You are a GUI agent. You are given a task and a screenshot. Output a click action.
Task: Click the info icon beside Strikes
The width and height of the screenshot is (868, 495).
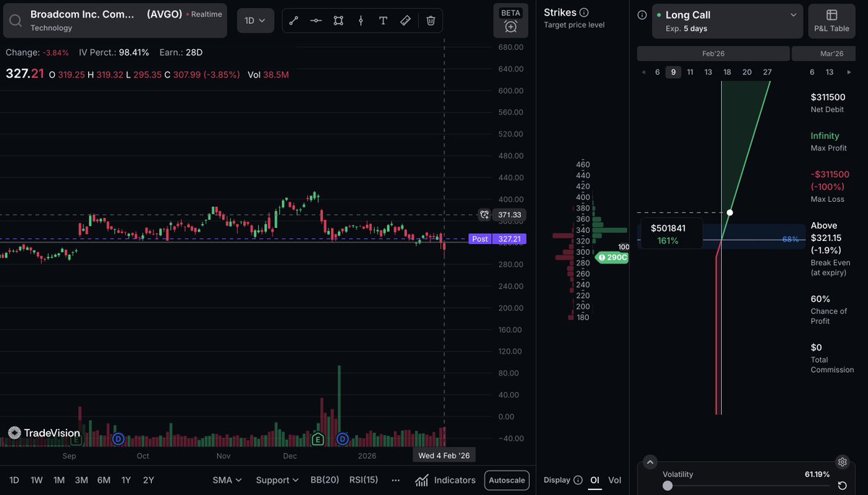click(x=584, y=12)
